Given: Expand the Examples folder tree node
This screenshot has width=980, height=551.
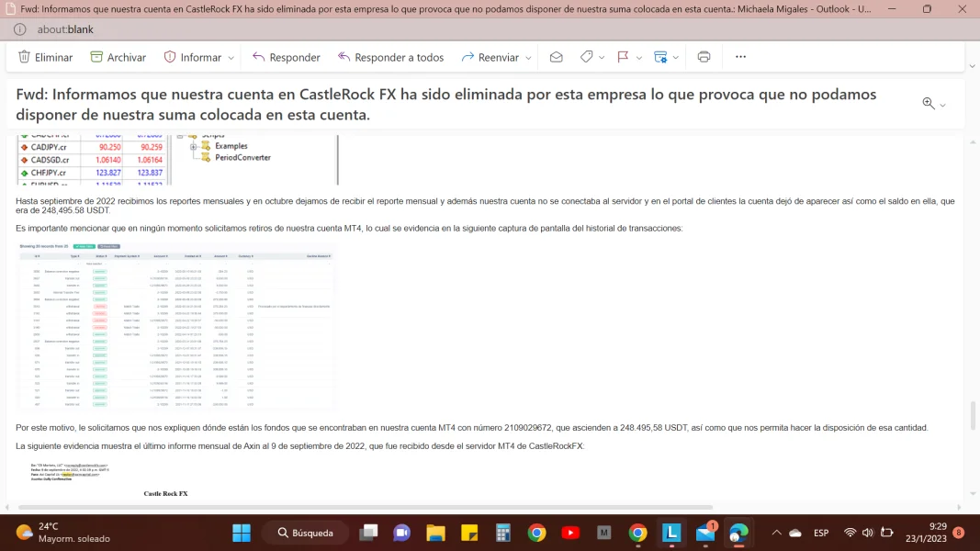Looking at the screenshot, I should (193, 146).
